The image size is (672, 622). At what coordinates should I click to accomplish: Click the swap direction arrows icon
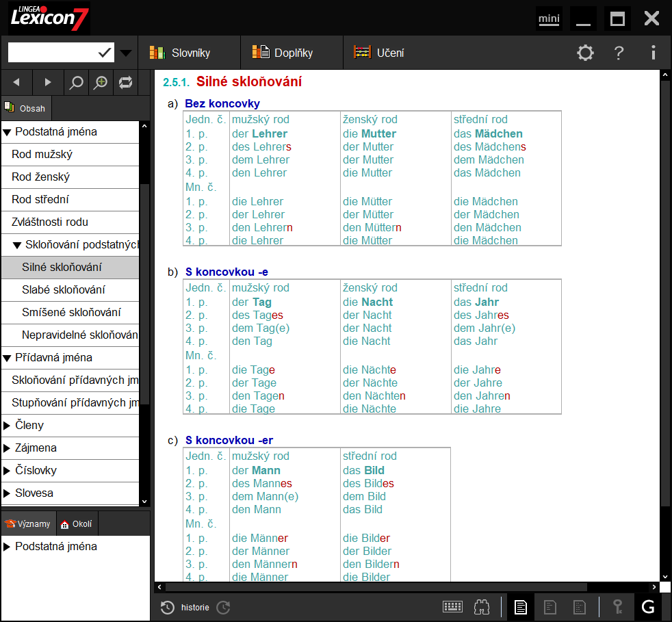[125, 82]
